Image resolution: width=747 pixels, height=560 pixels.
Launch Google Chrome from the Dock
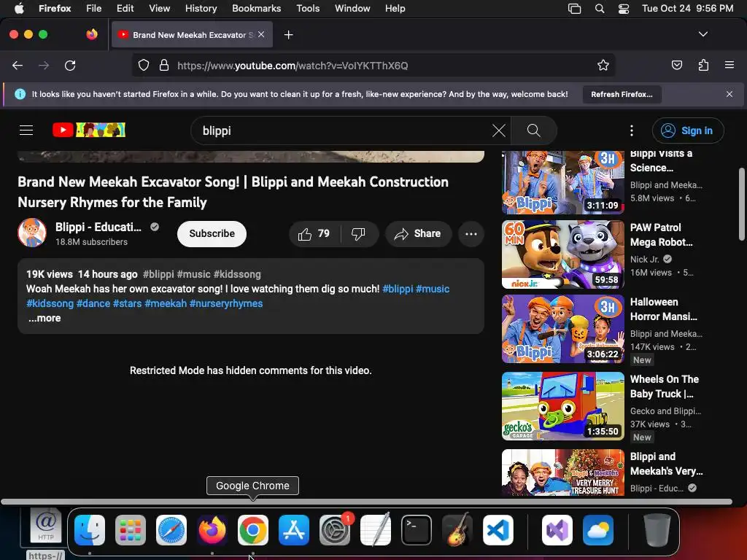click(x=252, y=530)
